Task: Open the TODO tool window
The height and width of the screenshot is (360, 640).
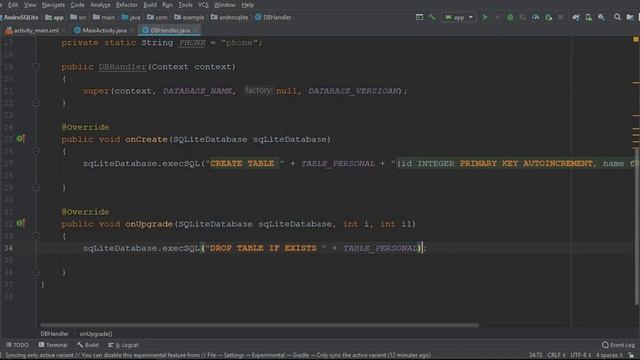Action: (17, 345)
